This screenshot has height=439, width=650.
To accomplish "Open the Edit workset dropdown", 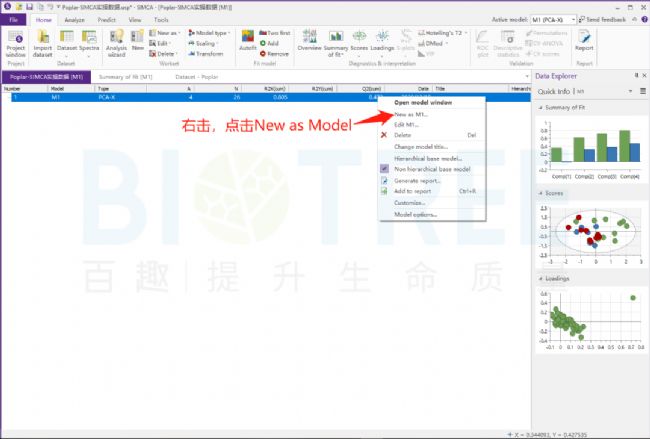I will [x=160, y=43].
